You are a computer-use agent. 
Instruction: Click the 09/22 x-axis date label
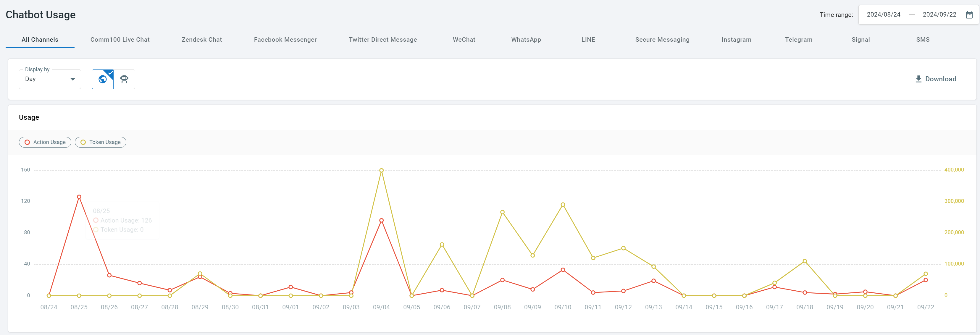926,307
